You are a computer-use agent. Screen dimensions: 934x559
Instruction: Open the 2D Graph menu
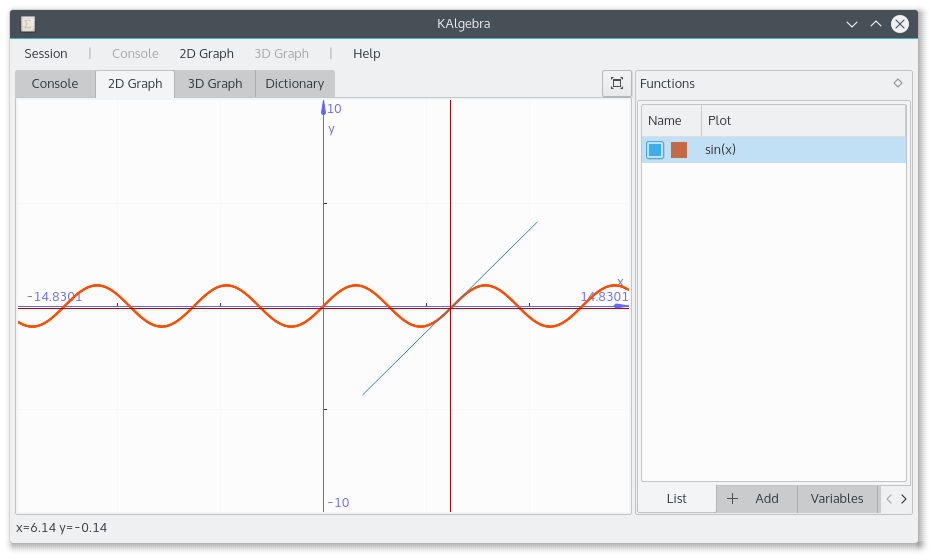[x=206, y=54]
